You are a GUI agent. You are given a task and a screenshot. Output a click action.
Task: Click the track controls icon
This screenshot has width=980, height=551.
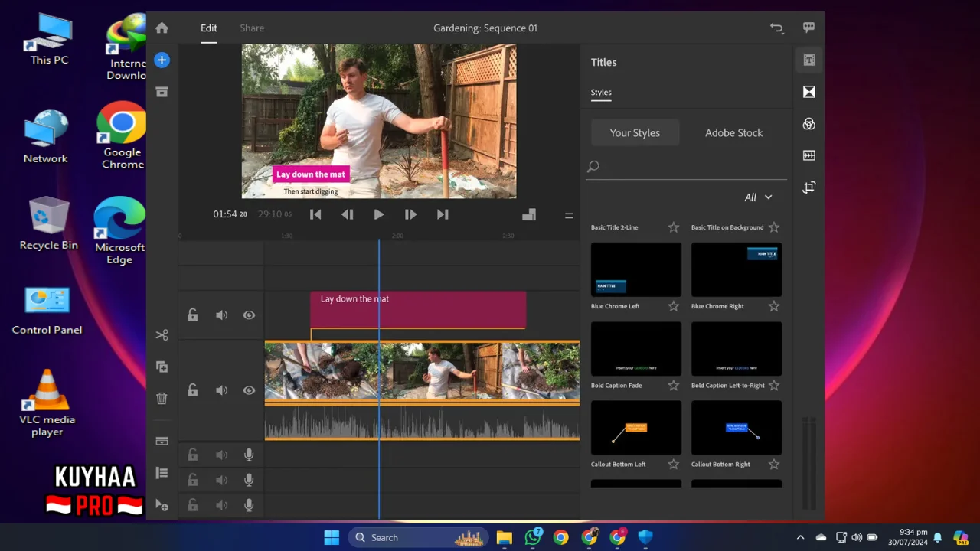[x=162, y=441]
